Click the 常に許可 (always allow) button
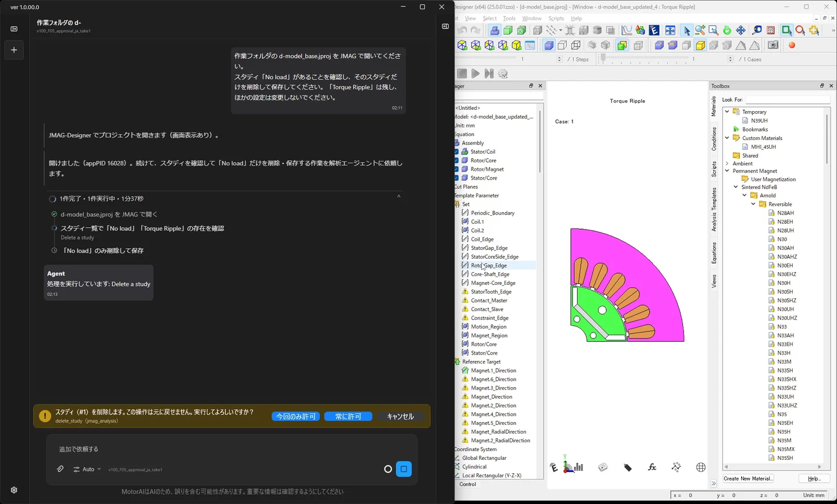The width and height of the screenshot is (837, 504). 348,416
